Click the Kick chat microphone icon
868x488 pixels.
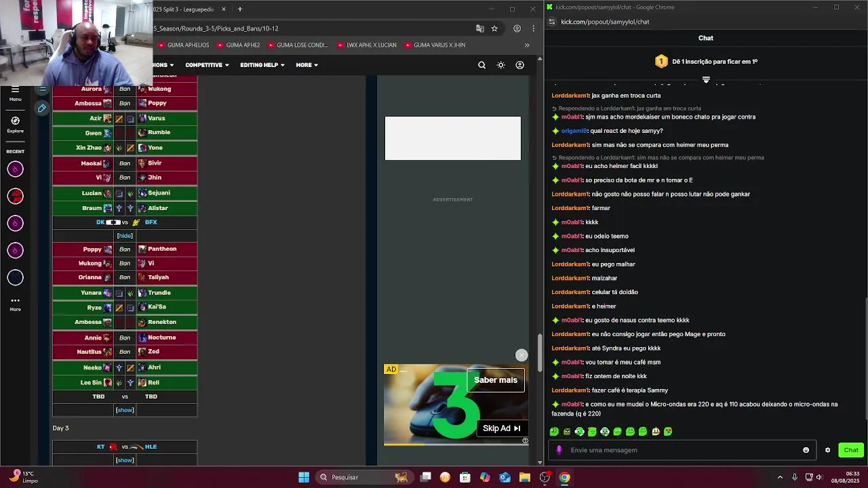click(559, 450)
